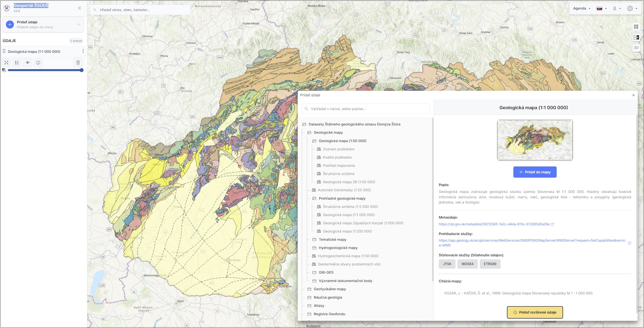Collapse the left sidebar panel
This screenshot has width=644, height=328.
click(x=79, y=8)
